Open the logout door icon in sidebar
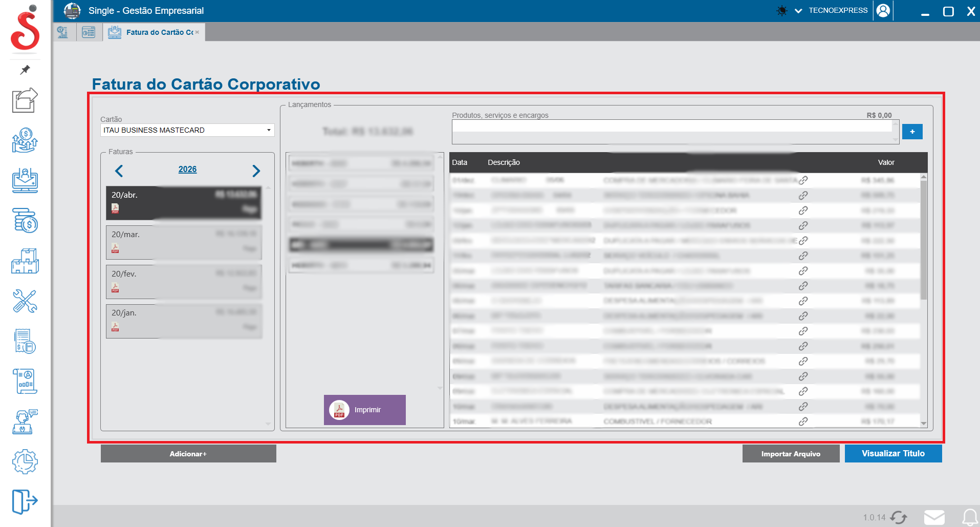Screen dimensions: 980x527 tap(25, 501)
